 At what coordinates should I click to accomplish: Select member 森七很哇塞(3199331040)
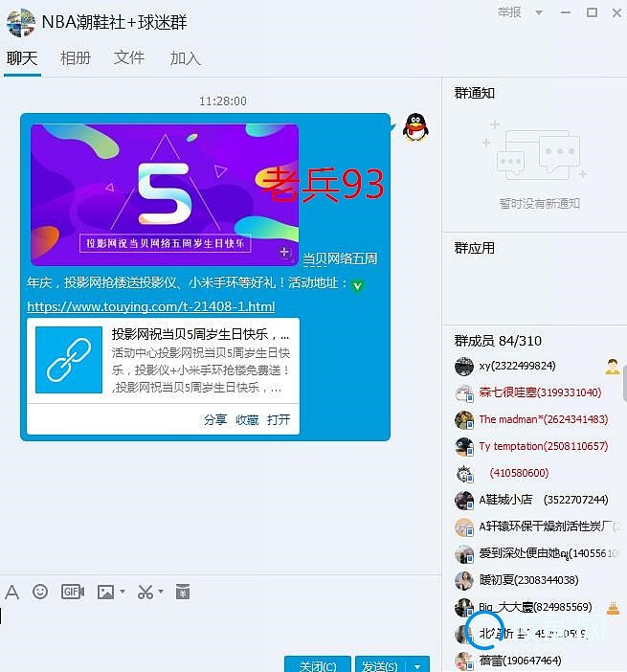(x=540, y=392)
